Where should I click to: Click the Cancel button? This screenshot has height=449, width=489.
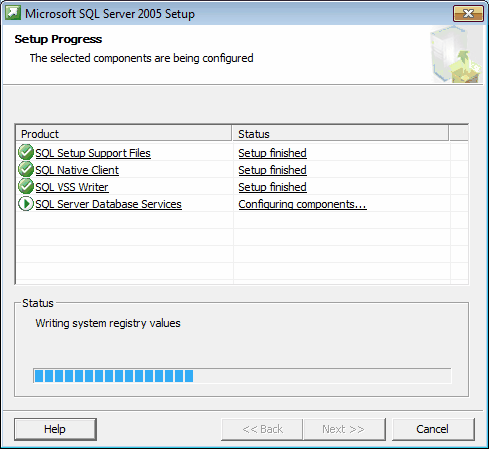pyautogui.click(x=433, y=429)
